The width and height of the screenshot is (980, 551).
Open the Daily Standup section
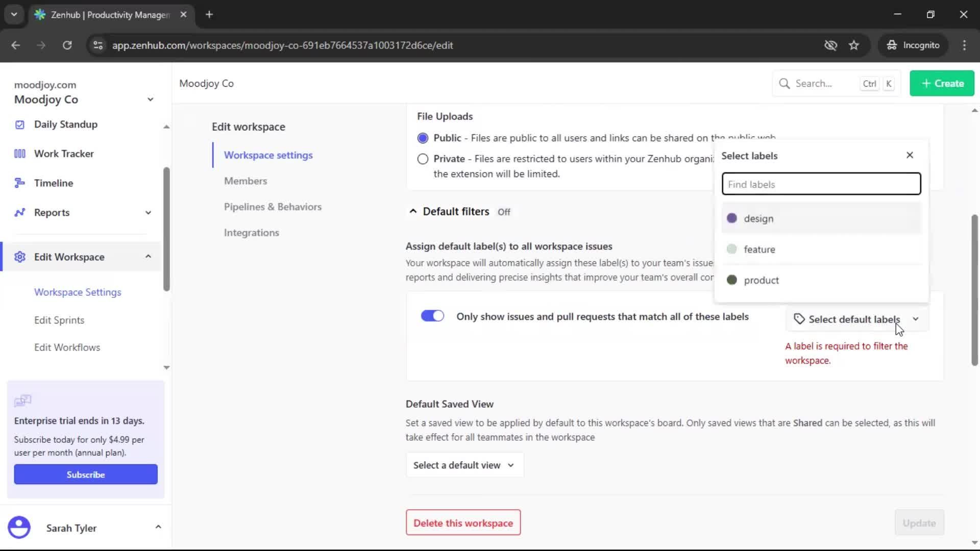coord(65,124)
